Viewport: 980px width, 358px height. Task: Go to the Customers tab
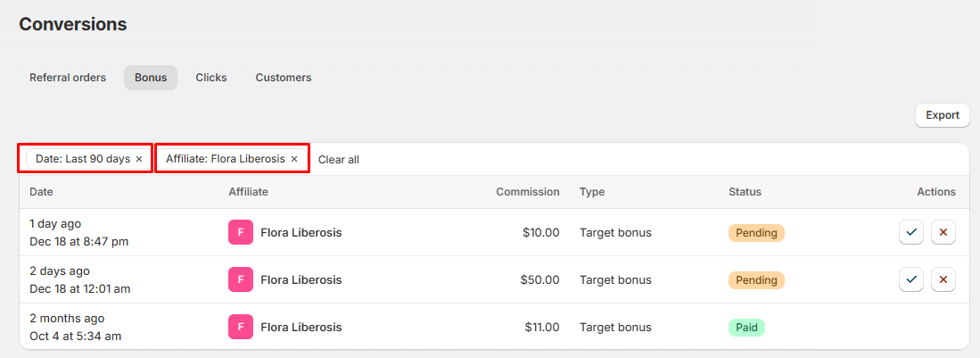click(284, 78)
